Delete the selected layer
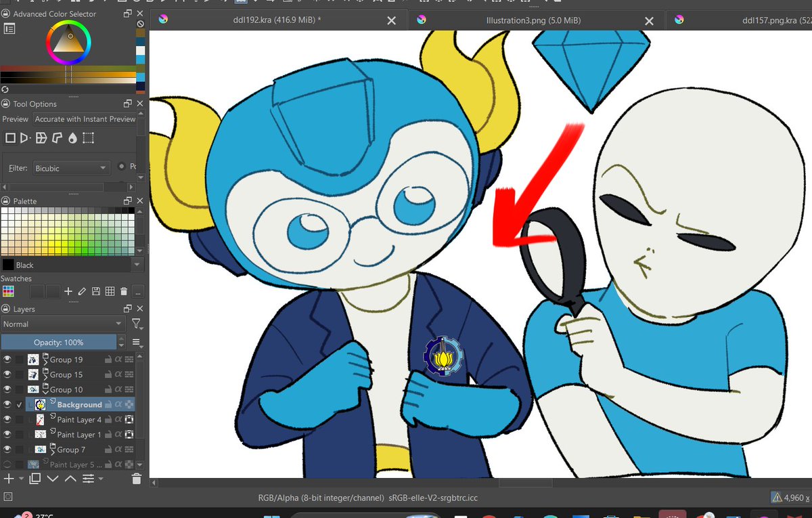This screenshot has height=518, width=812. (x=136, y=479)
